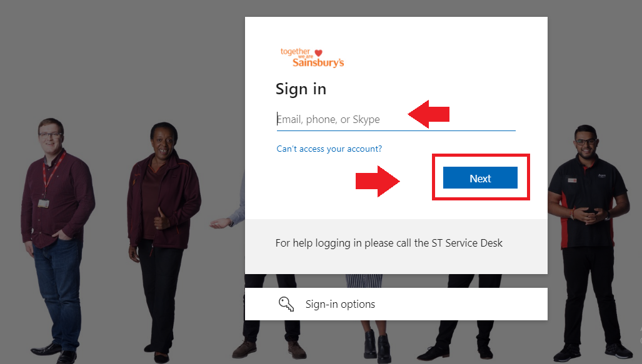
Task: Click the Sign in heading
Action: coord(301,89)
